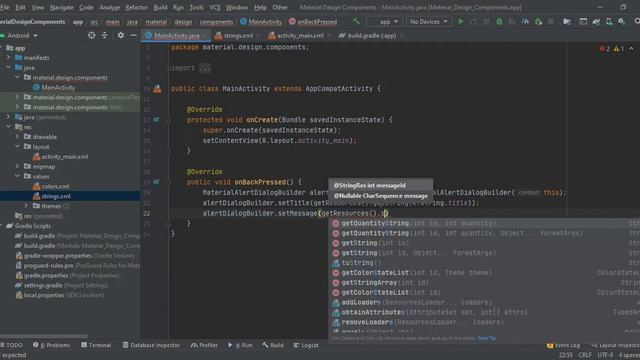Open the Event Log tool window
The width and height of the screenshot is (640, 360).
click(x=564, y=345)
